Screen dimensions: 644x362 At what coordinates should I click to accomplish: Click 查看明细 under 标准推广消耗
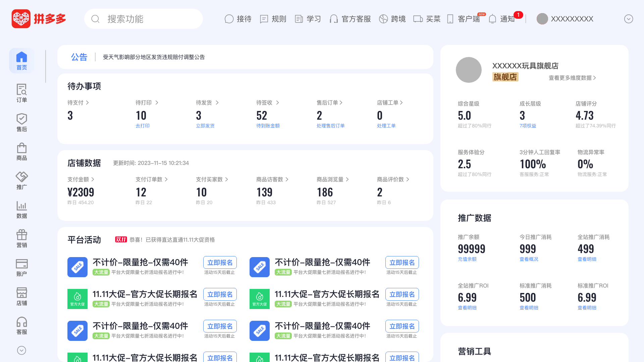pos(529,308)
